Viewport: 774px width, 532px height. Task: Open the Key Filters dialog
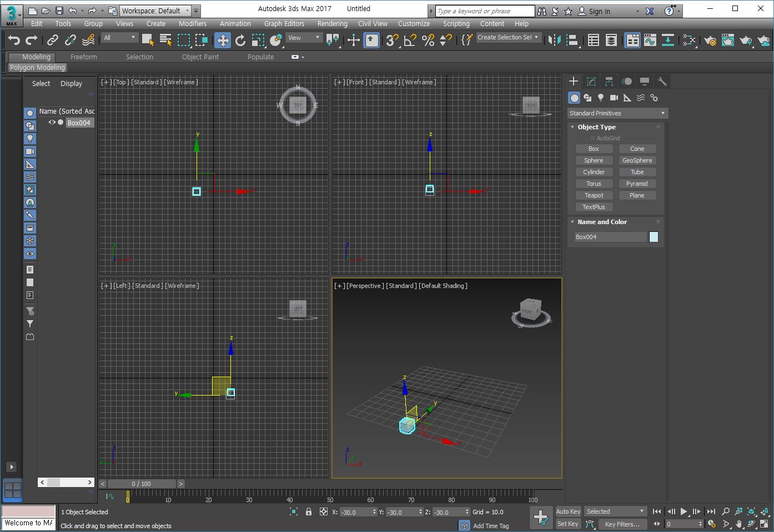tap(622, 524)
